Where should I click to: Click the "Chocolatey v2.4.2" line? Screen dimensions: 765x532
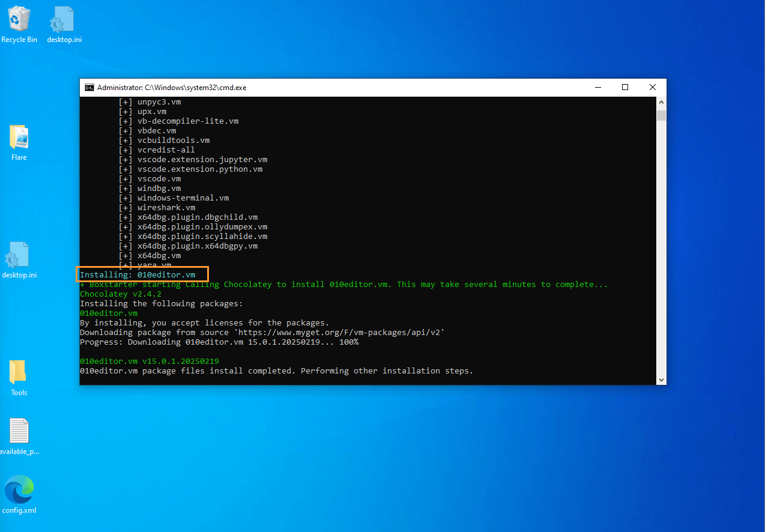(121, 294)
